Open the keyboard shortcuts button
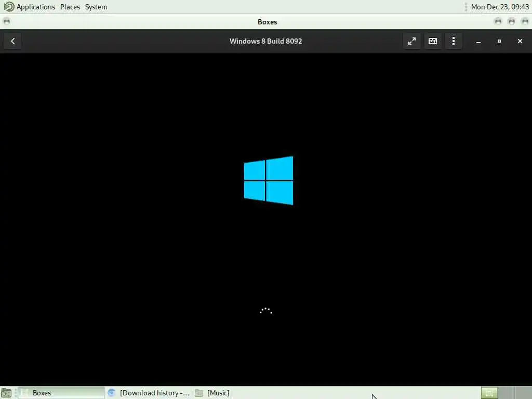The width and height of the screenshot is (532, 399). coord(433,41)
